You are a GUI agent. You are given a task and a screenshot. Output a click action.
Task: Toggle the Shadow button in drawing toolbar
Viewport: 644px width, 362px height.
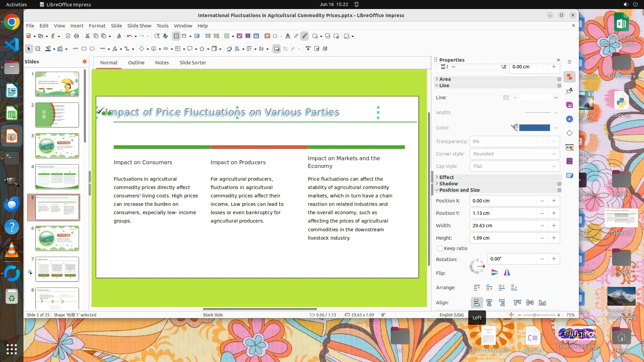pyautogui.click(x=276, y=49)
